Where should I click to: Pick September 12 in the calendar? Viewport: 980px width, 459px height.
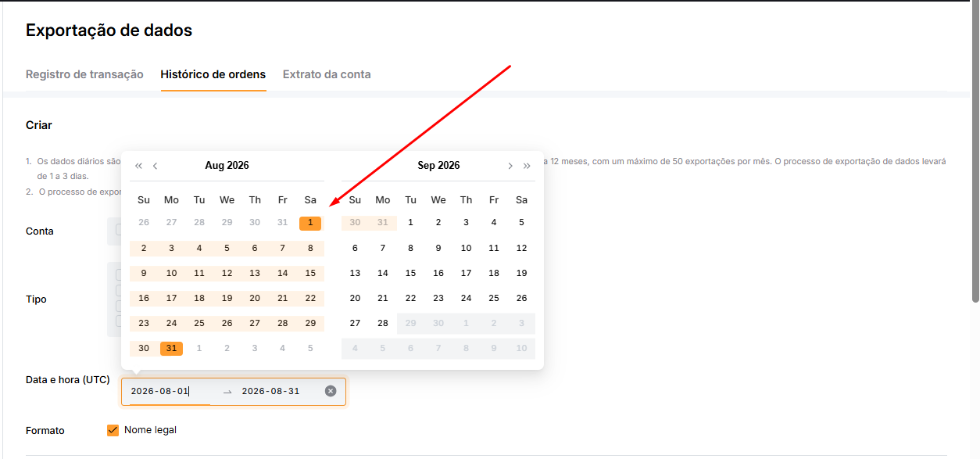point(521,249)
